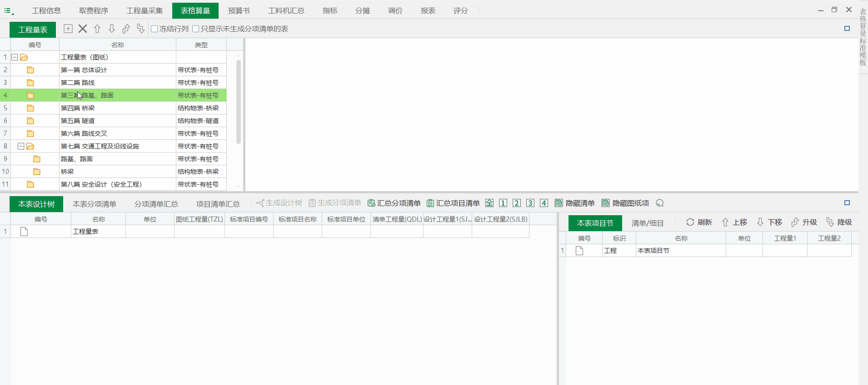The width and height of the screenshot is (868, 385).
Task: Click the document icon in 工程量表 row
Action: click(24, 232)
